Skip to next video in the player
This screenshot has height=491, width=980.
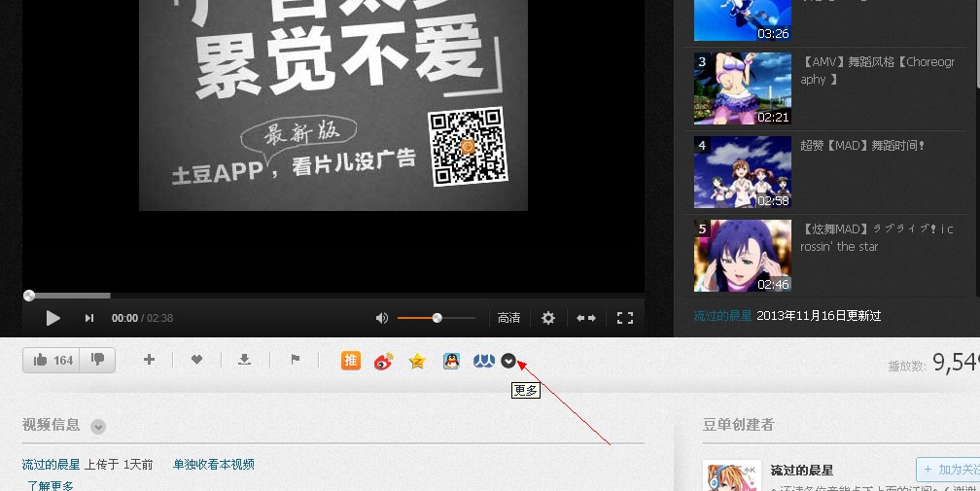89,318
